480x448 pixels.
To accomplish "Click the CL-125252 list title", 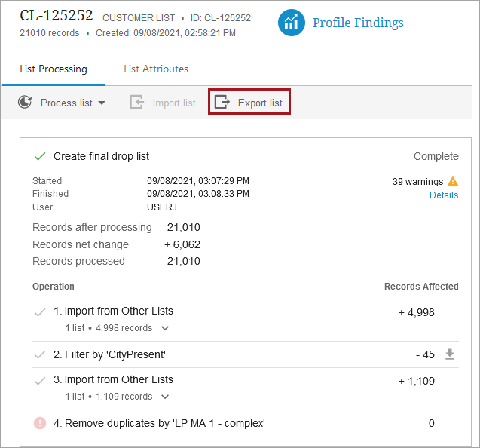I will point(57,15).
